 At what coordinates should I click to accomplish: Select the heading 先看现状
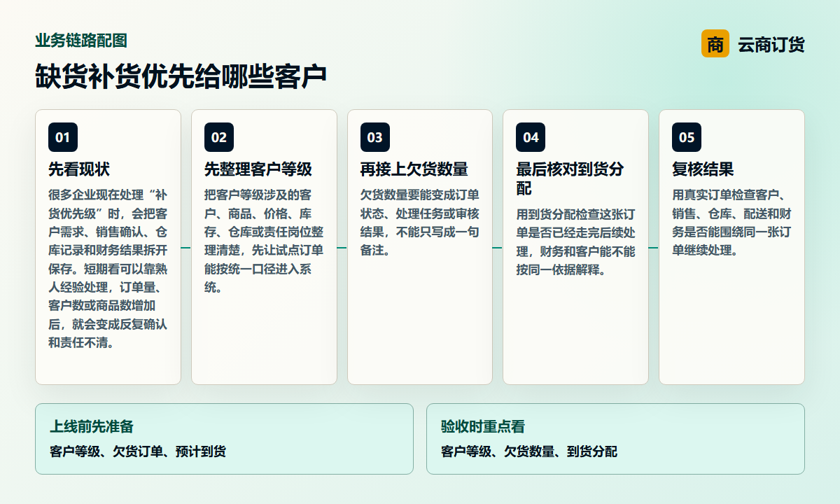(x=79, y=169)
